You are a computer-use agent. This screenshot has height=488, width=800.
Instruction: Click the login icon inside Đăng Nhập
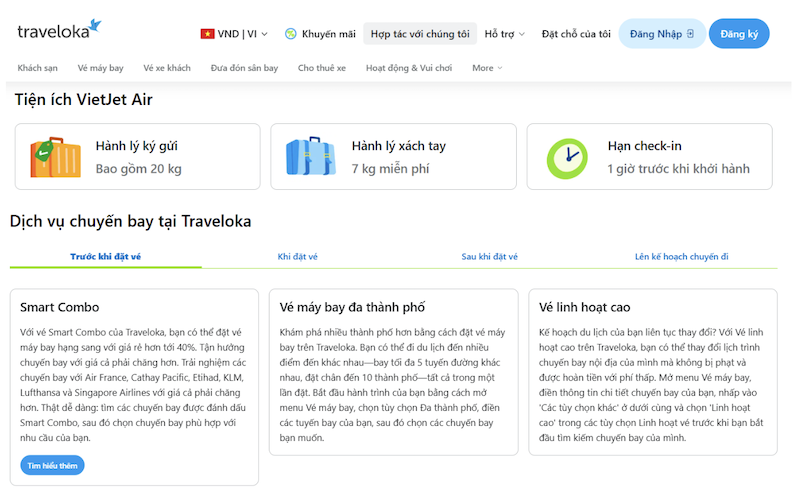tap(690, 34)
